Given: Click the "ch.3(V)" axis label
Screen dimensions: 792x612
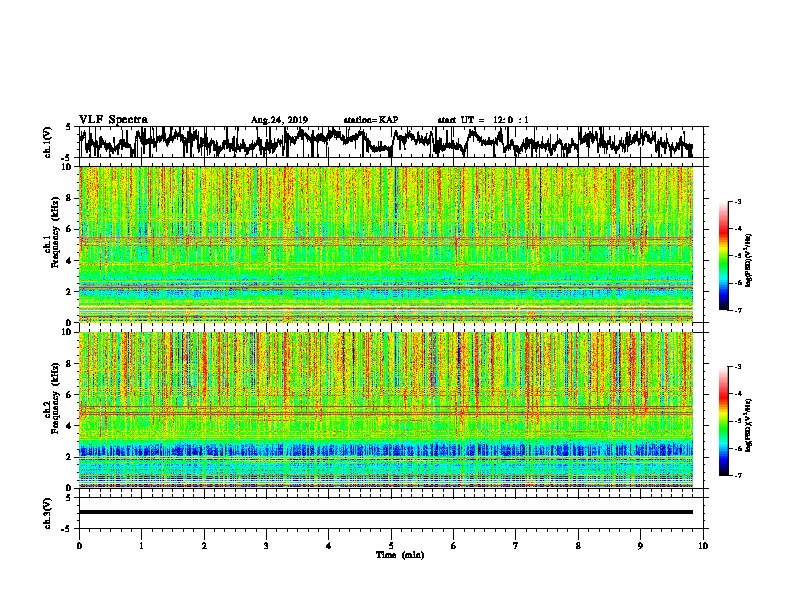Looking at the screenshot, I should [x=48, y=513].
